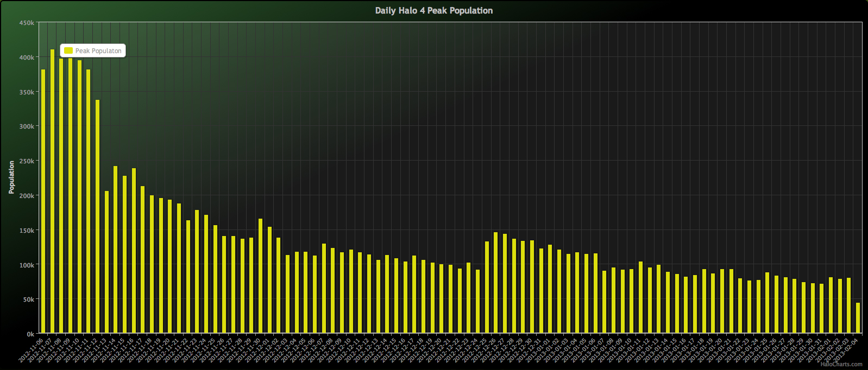Select the bar for 2013-01-01
The width and height of the screenshot is (868, 370).
pos(550,289)
